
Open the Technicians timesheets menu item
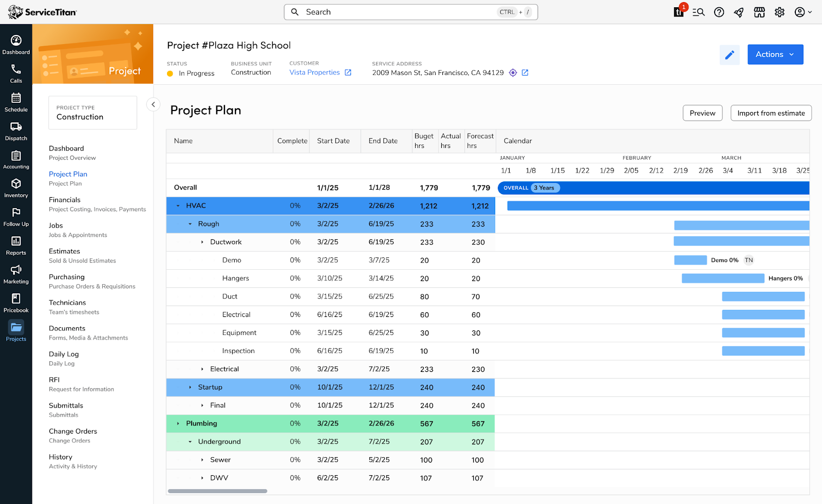click(74, 307)
